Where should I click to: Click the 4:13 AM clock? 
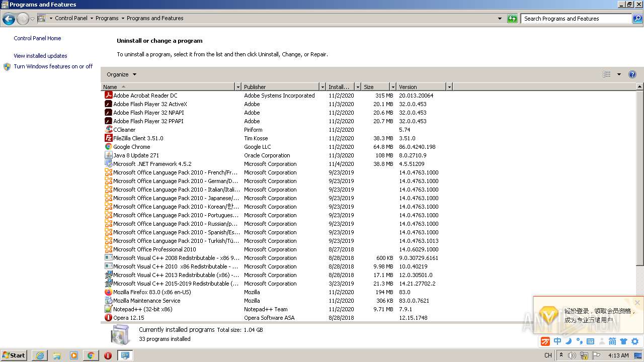click(618, 355)
